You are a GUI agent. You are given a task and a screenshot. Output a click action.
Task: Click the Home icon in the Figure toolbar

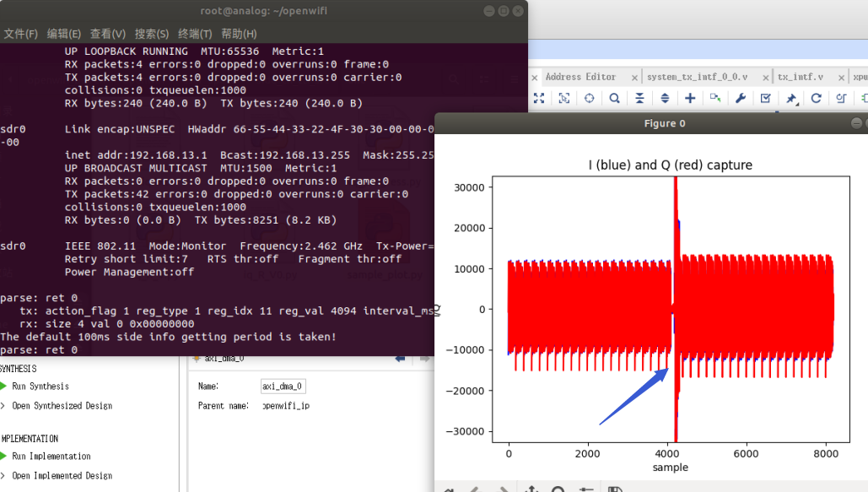(450, 489)
